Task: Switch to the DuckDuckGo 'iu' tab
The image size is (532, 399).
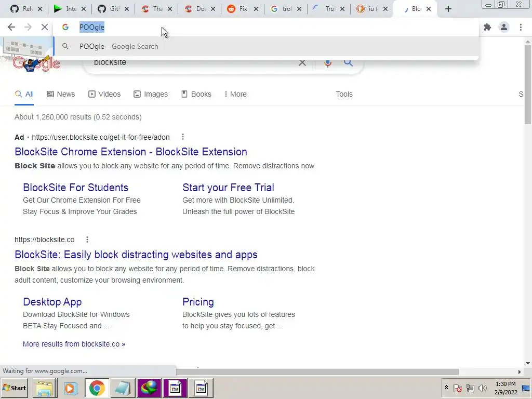Action: point(367,9)
